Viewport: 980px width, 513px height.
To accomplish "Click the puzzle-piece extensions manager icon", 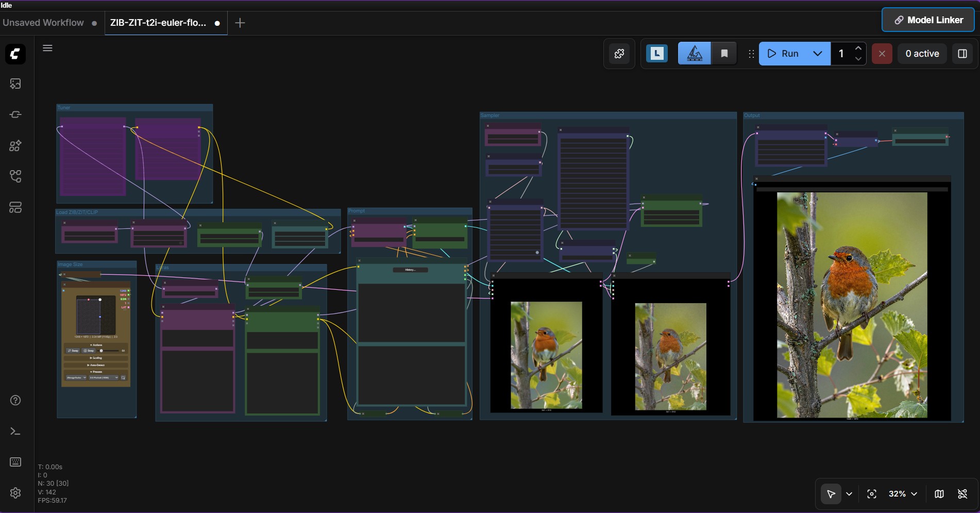I will click(x=619, y=54).
